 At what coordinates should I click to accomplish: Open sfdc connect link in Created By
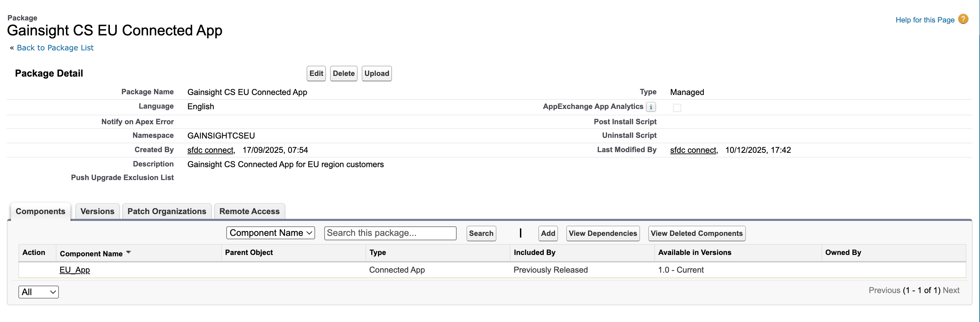(210, 150)
